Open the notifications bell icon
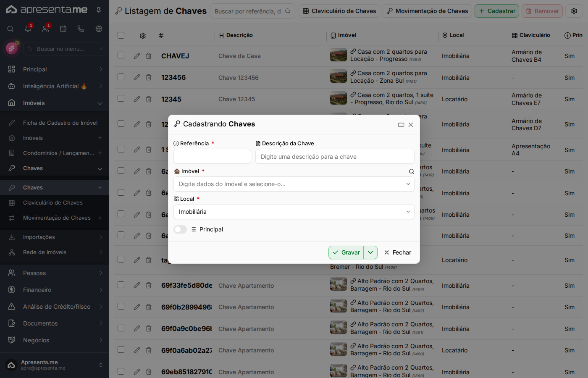The image size is (588, 378). [x=28, y=29]
